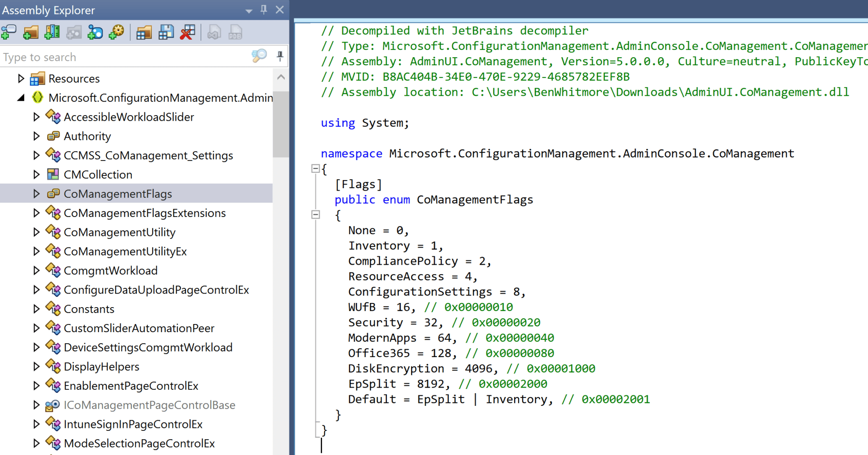Screen dimensions: 868x455
Task: Click the floppy disk save list icon
Action: [x=166, y=33]
